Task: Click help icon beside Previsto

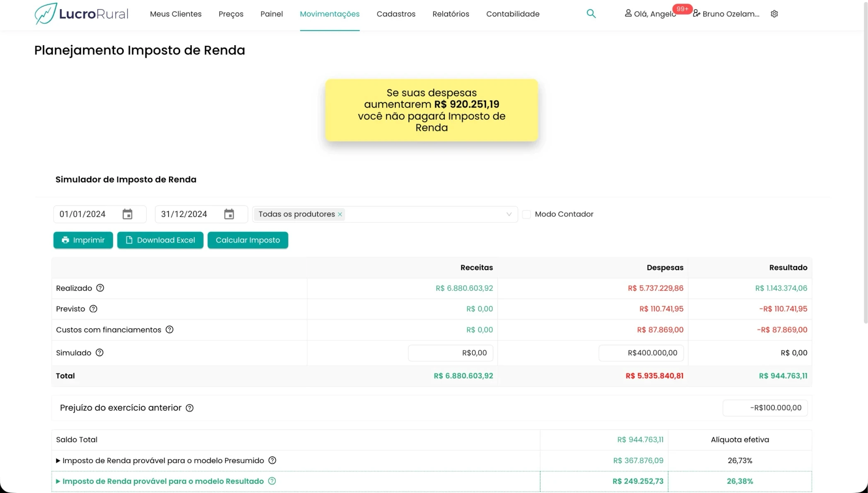Action: tap(93, 309)
